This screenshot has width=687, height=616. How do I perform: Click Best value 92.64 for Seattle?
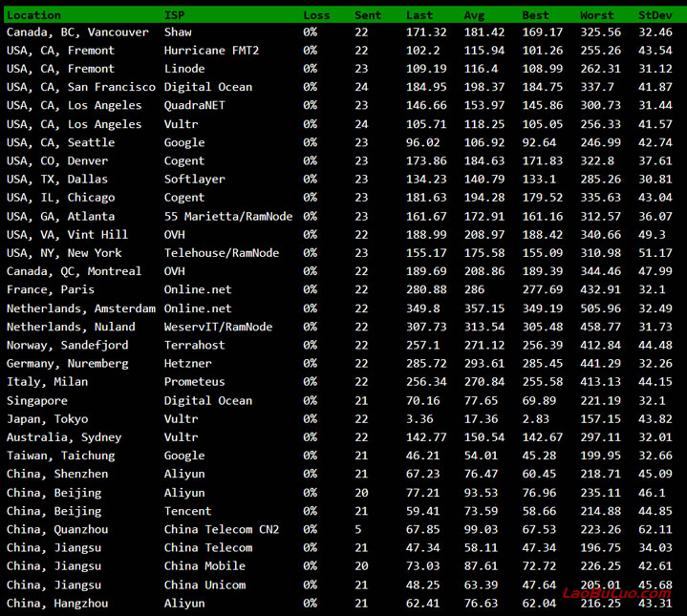click(539, 142)
